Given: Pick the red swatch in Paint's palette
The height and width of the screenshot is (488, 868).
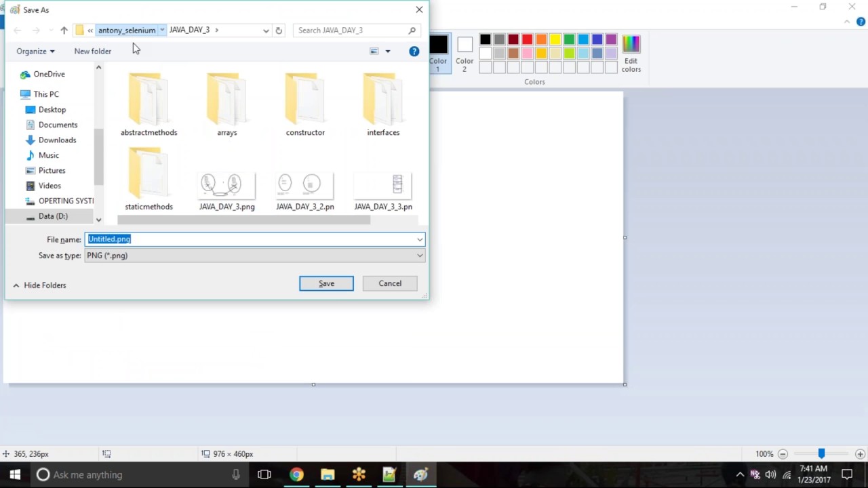Looking at the screenshot, I should pos(527,40).
